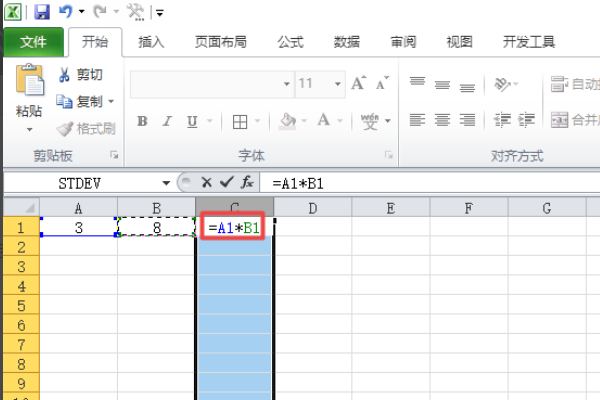Align text right
Image resolution: width=600 pixels, height=400 pixels.
pos(467,120)
